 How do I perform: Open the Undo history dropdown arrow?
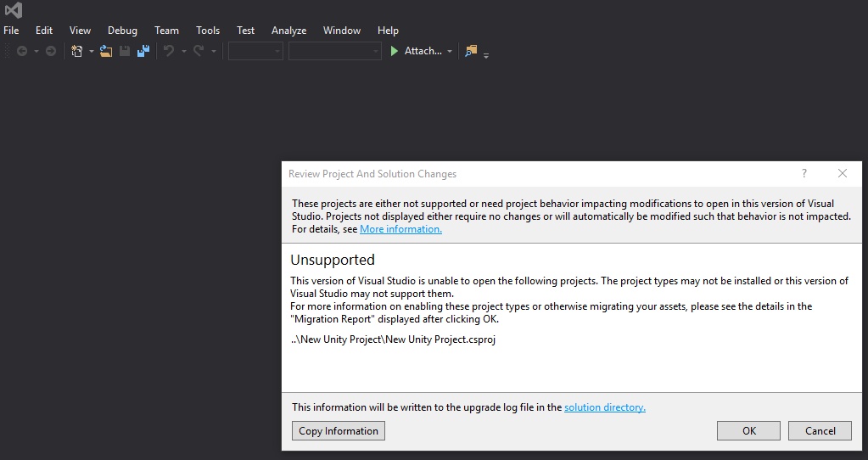184,52
